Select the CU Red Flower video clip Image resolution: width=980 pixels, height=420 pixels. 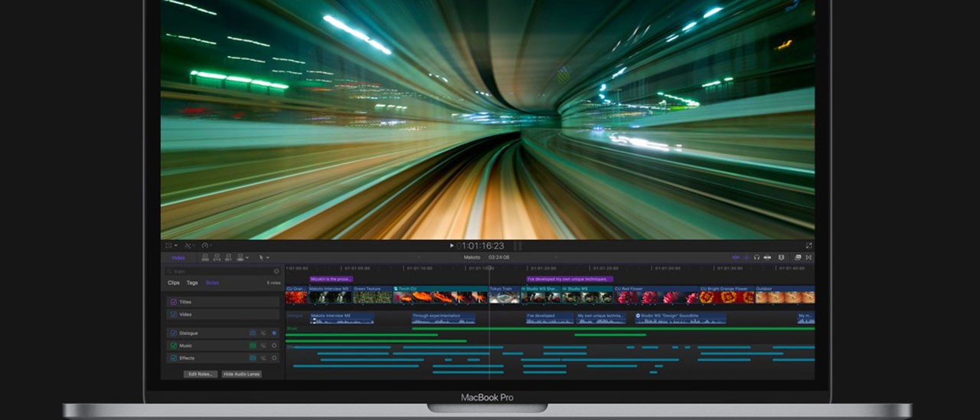point(656,295)
